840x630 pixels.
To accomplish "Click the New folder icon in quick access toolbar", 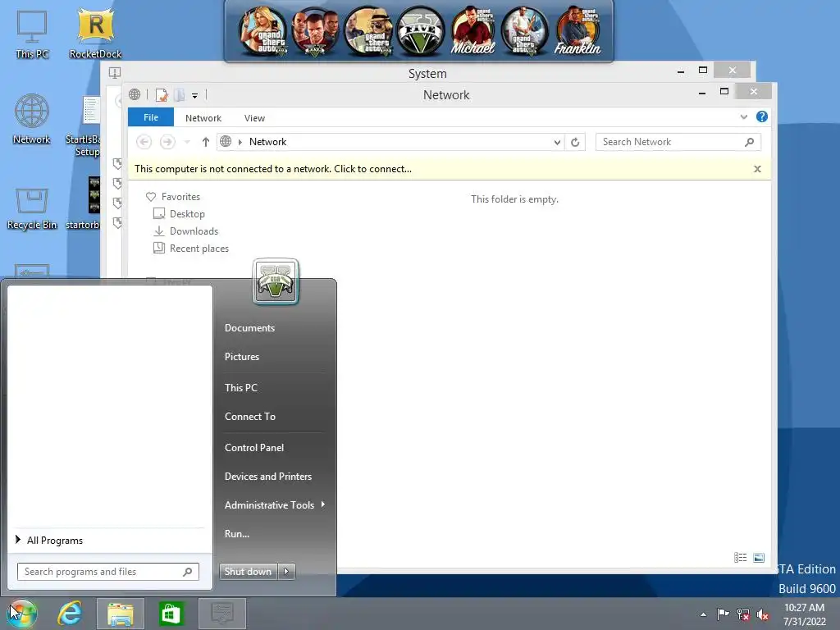I will click(x=179, y=95).
